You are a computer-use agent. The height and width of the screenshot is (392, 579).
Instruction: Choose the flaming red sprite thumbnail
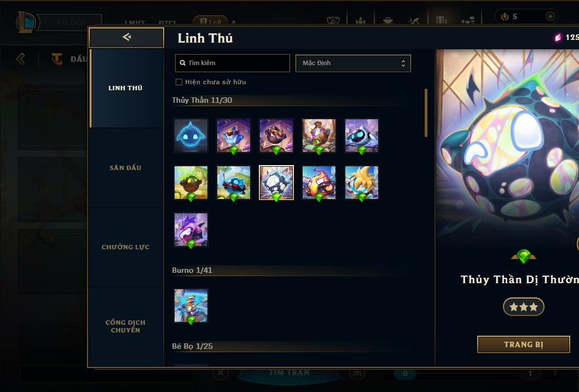point(319,183)
